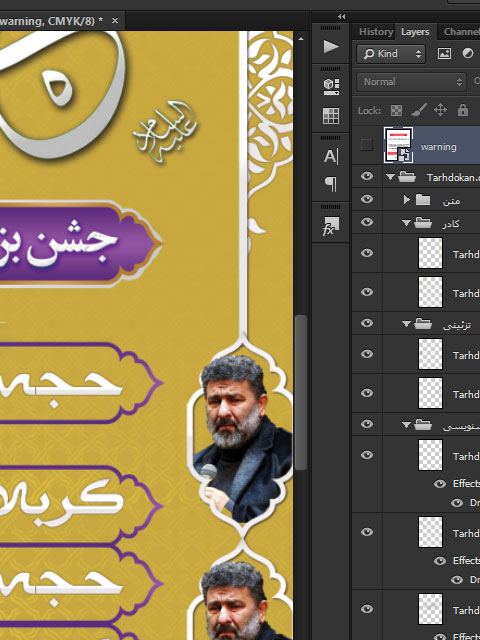
Task: Click the کادر group folder icon
Action: click(423, 223)
